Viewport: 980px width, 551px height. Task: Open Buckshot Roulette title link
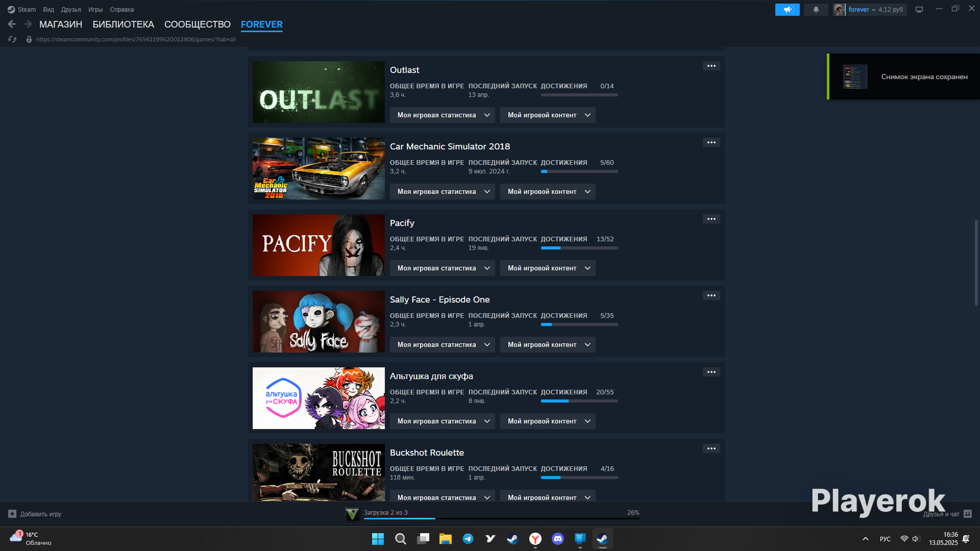pyautogui.click(x=427, y=453)
